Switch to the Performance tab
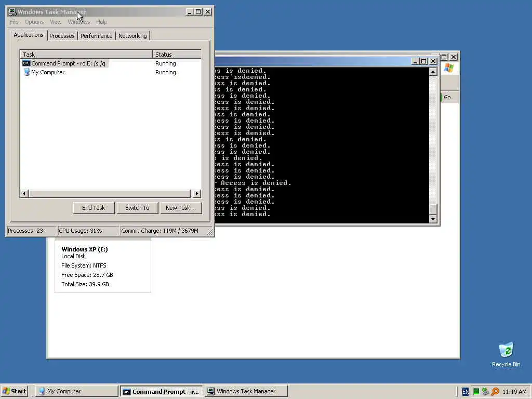Viewport: 532px width, 399px height. (96, 36)
